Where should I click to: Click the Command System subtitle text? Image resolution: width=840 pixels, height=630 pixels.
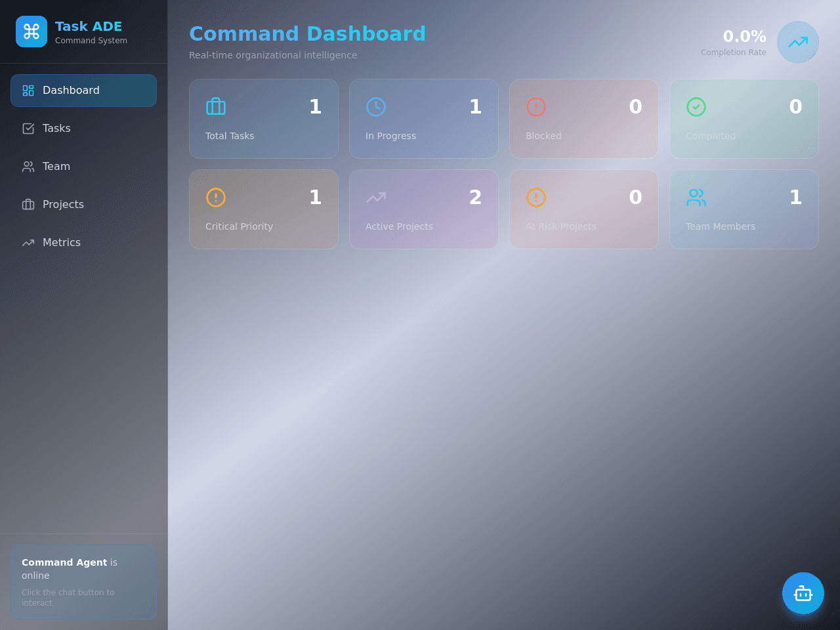pyautogui.click(x=91, y=41)
